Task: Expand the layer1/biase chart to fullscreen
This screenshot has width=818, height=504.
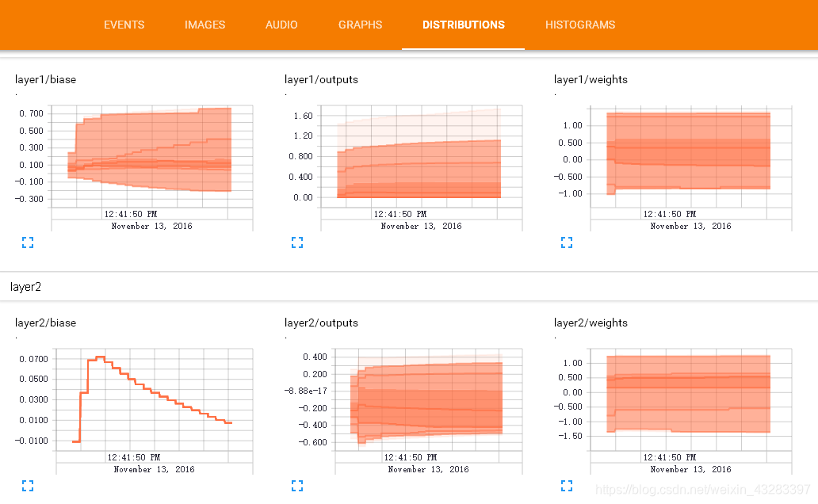Action: 28,242
